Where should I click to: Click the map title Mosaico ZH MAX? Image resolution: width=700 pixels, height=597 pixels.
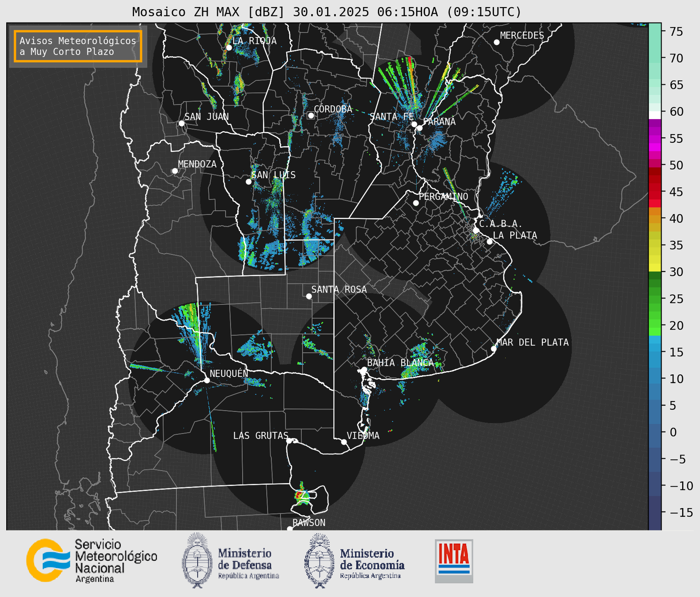[326, 12]
